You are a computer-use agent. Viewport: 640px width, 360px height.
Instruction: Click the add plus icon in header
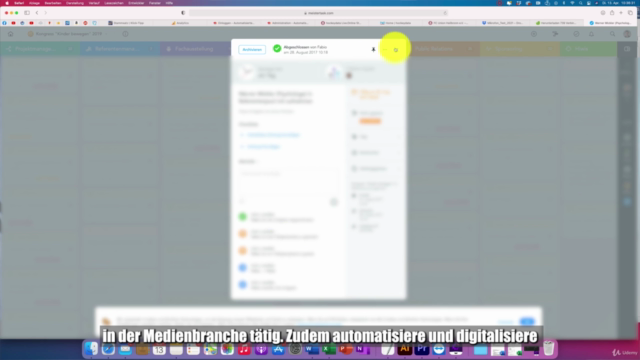click(534, 34)
